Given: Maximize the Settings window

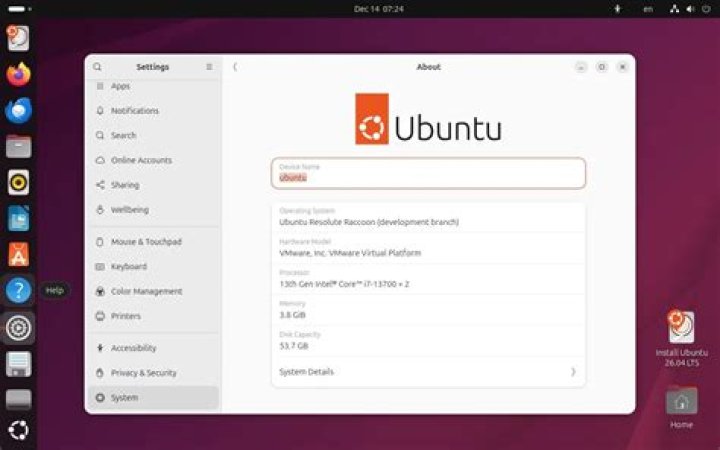Looking at the screenshot, I should point(602,68).
